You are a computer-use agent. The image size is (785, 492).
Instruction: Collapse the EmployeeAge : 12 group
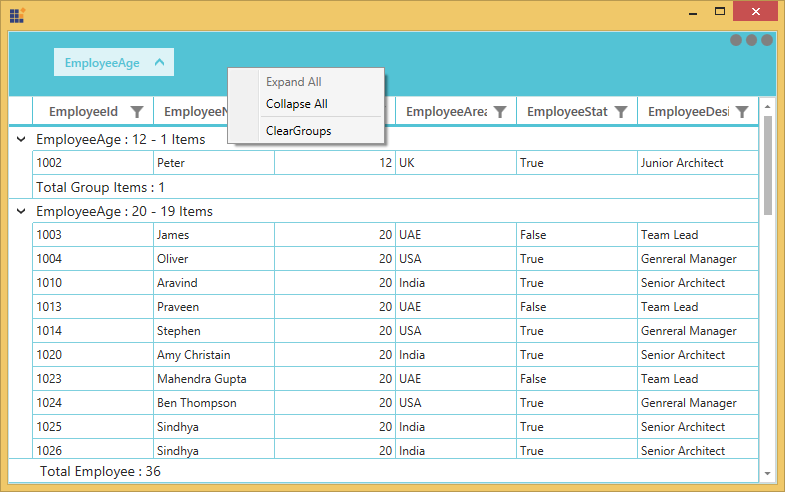[x=21, y=139]
